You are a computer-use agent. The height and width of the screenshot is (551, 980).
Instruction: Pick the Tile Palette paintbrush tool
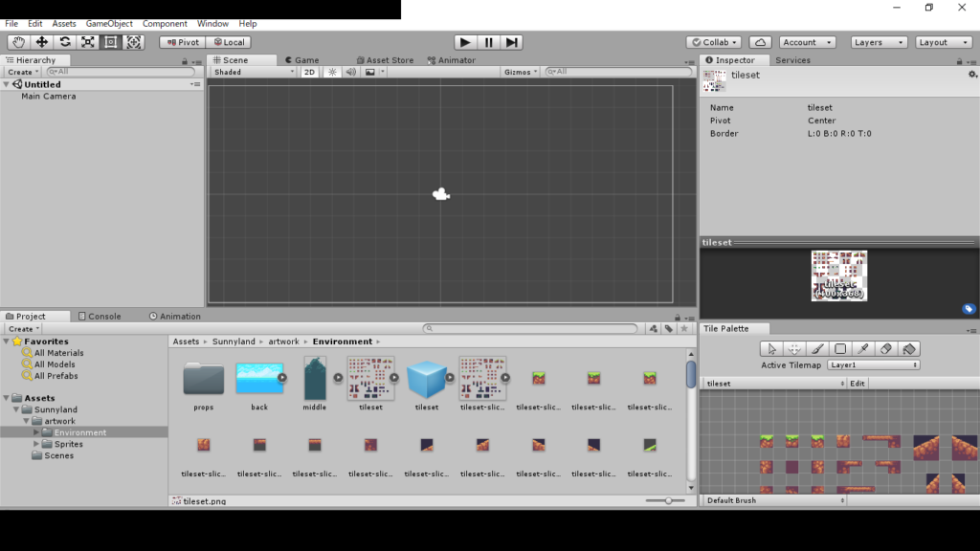(x=817, y=349)
